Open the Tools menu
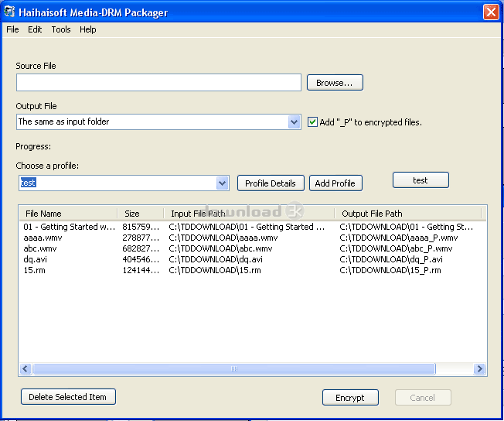 coord(61,29)
